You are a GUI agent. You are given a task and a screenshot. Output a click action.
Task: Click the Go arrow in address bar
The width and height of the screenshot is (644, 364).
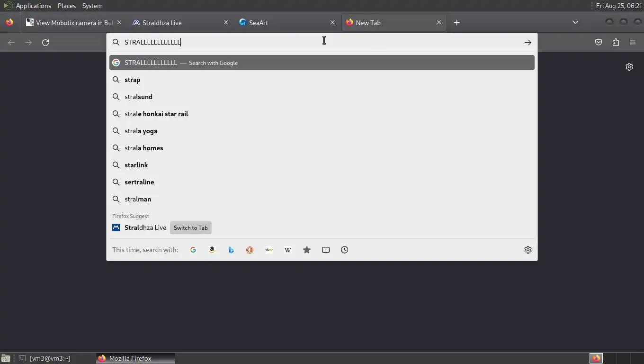pos(528,42)
